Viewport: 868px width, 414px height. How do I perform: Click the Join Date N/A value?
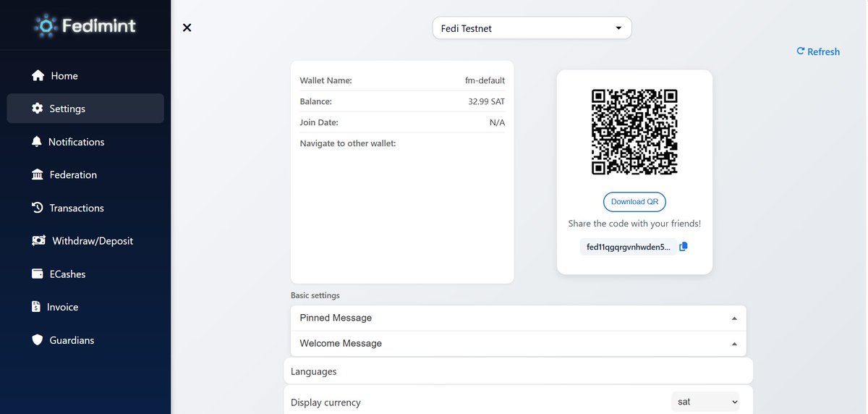pyautogui.click(x=497, y=122)
